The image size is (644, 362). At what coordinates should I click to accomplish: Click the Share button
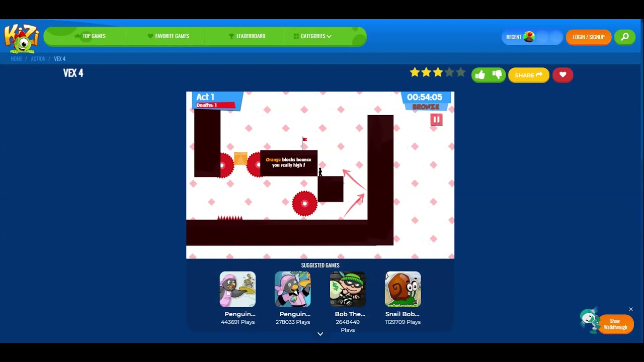click(528, 75)
